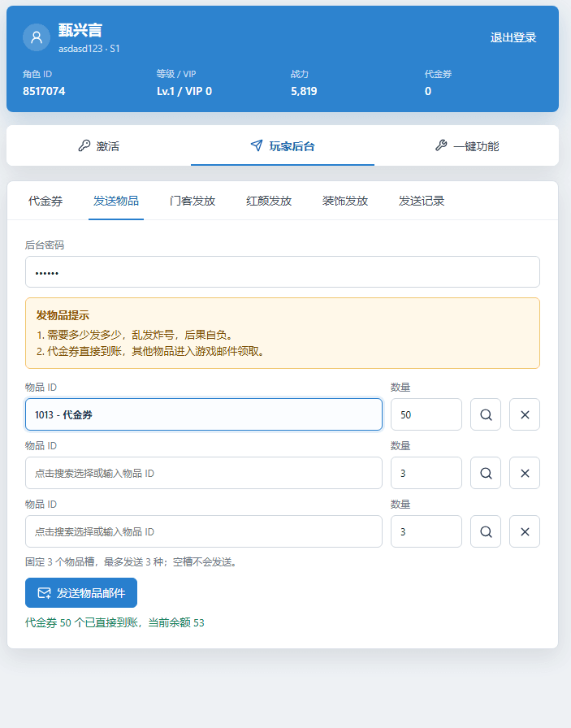Viewport: 571px width, 728px height.
Task: Click the player name 甄兴言
Action: [x=80, y=30]
